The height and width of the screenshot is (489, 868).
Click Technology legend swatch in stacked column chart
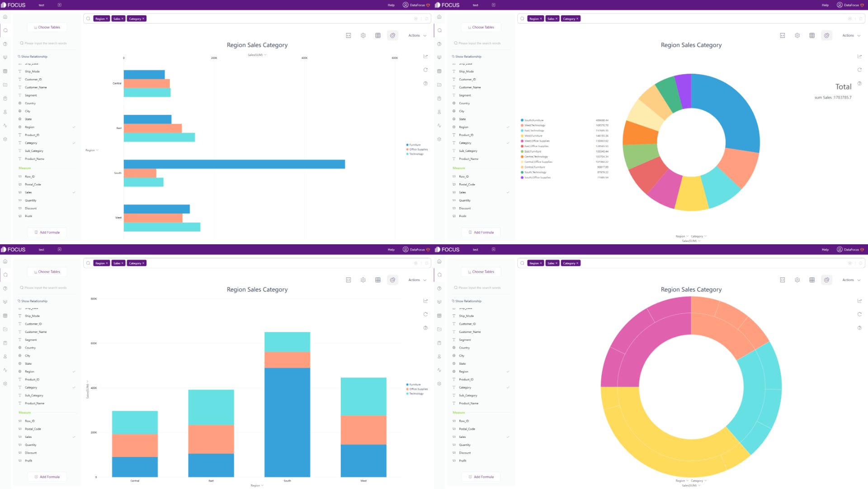[407, 394]
